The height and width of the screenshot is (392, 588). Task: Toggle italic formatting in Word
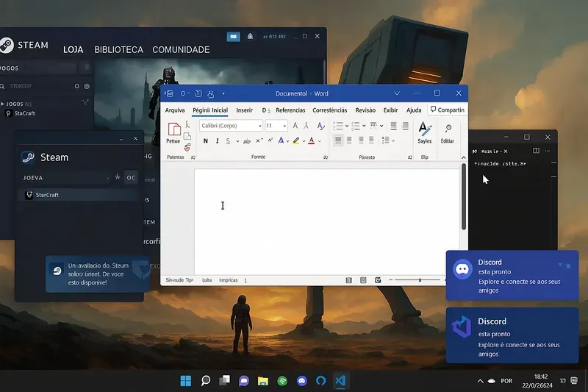[x=217, y=141]
